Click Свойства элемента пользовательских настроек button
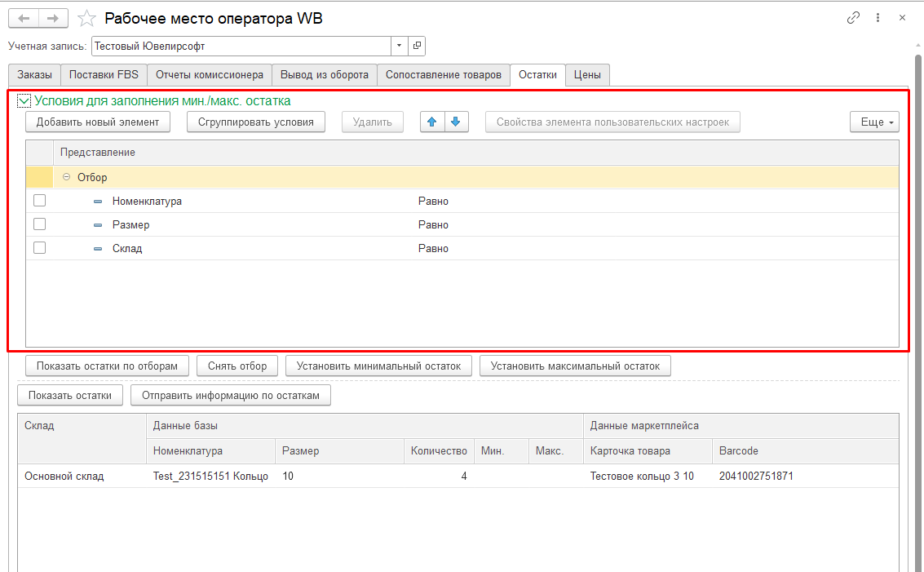924x572 pixels. coord(612,122)
